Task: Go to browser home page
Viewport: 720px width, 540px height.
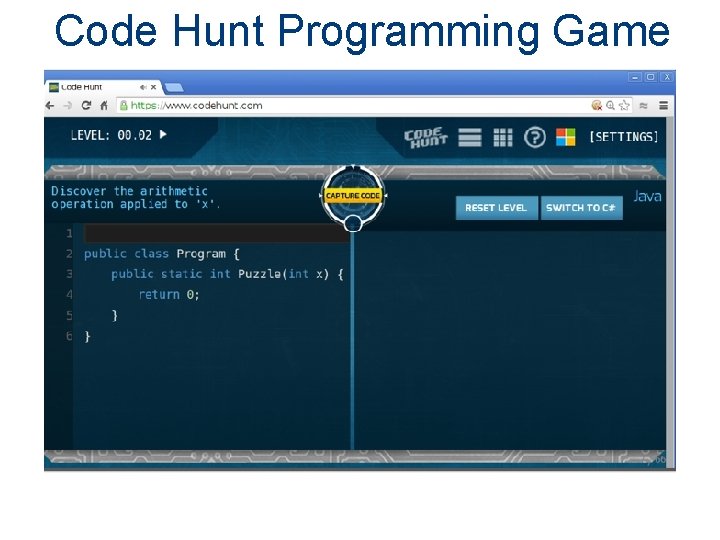Action: [104, 106]
